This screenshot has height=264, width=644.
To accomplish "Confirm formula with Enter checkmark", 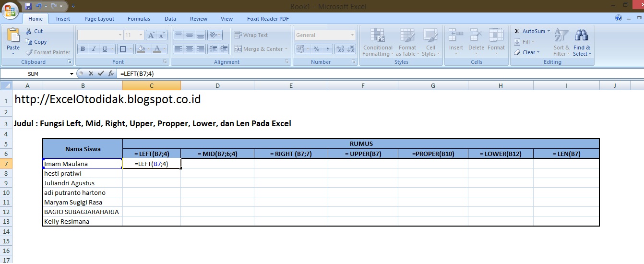I will click(x=100, y=73).
